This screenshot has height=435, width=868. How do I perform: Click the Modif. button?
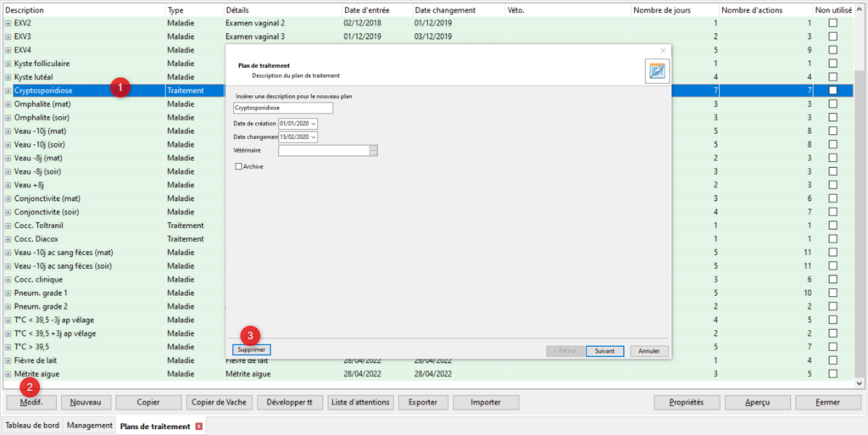(x=31, y=402)
